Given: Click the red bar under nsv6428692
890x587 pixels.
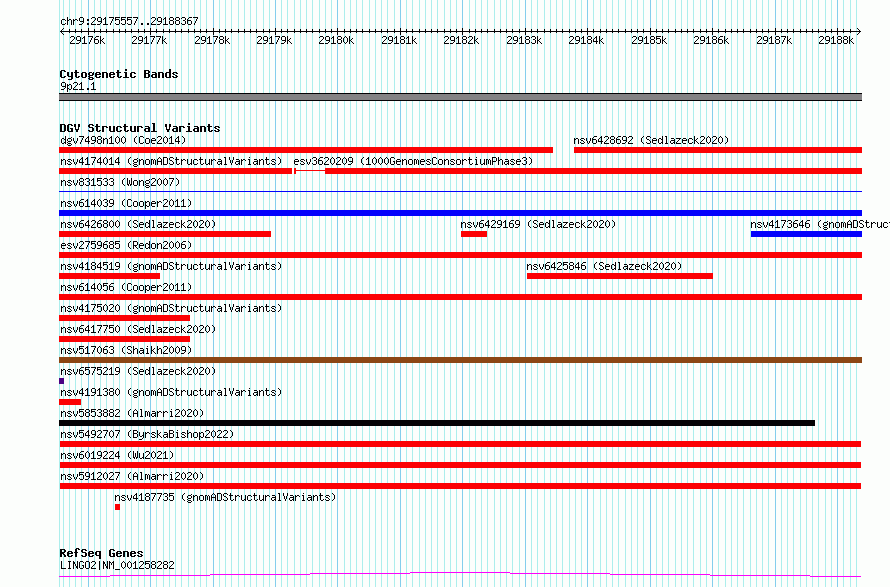Looking at the screenshot, I should 718,150.
